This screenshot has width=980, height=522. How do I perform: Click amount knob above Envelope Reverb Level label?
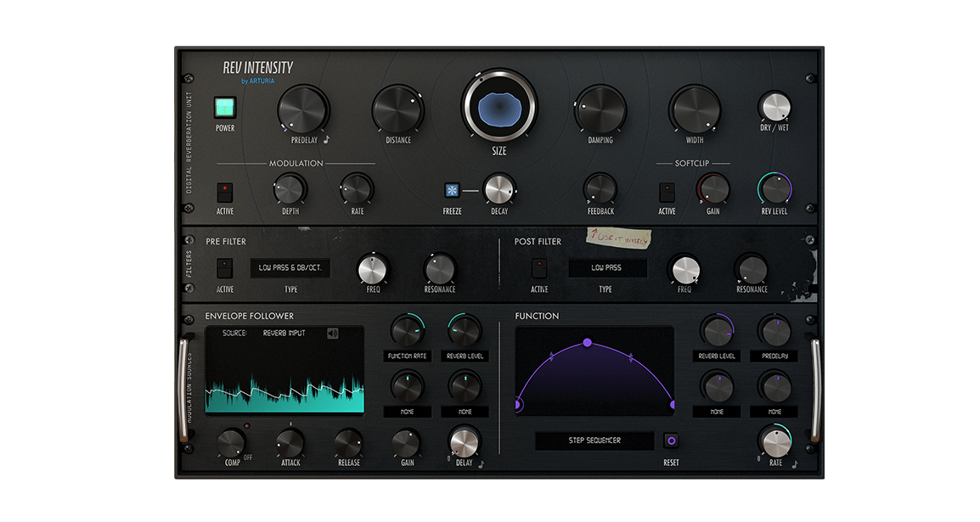[x=465, y=331]
